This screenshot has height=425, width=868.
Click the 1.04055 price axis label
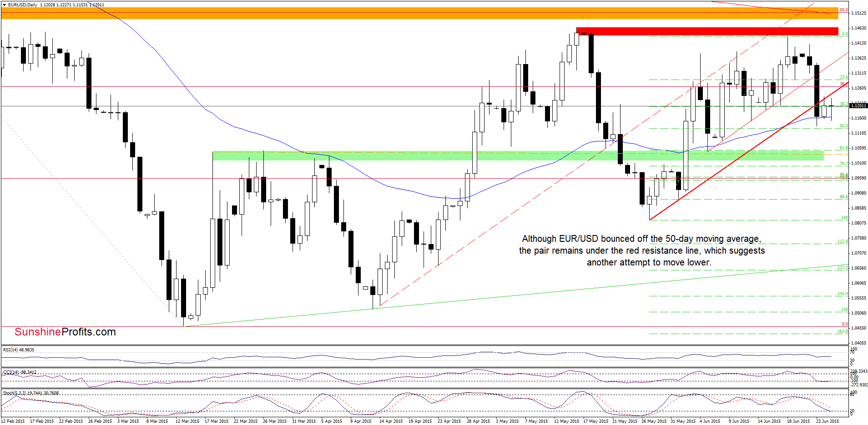click(x=859, y=343)
